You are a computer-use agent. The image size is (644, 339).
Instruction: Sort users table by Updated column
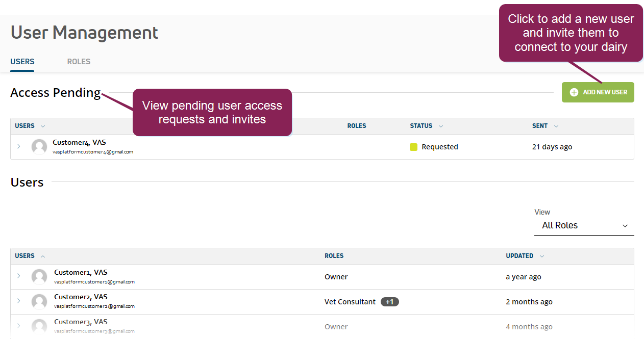click(519, 256)
